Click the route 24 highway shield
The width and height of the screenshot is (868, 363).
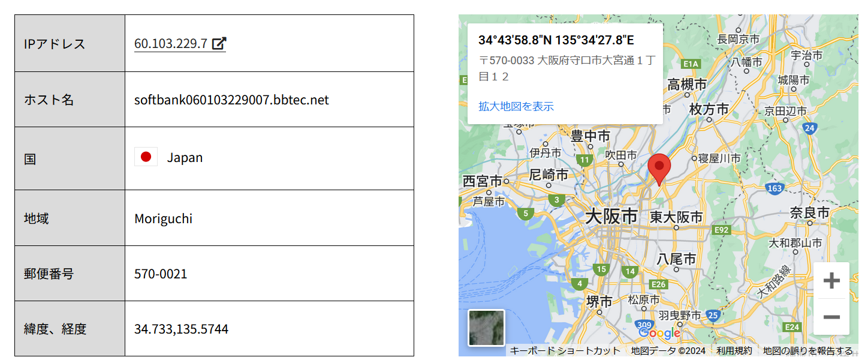pyautogui.click(x=810, y=128)
